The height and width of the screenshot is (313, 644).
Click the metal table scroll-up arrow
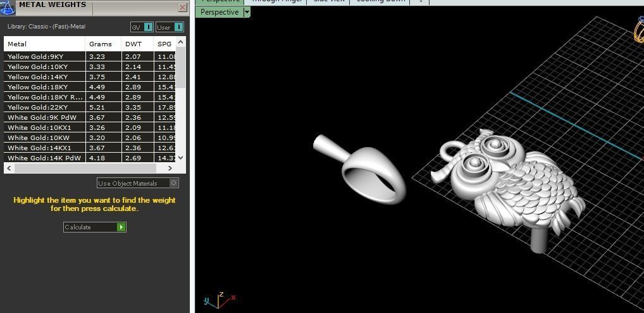(181, 42)
